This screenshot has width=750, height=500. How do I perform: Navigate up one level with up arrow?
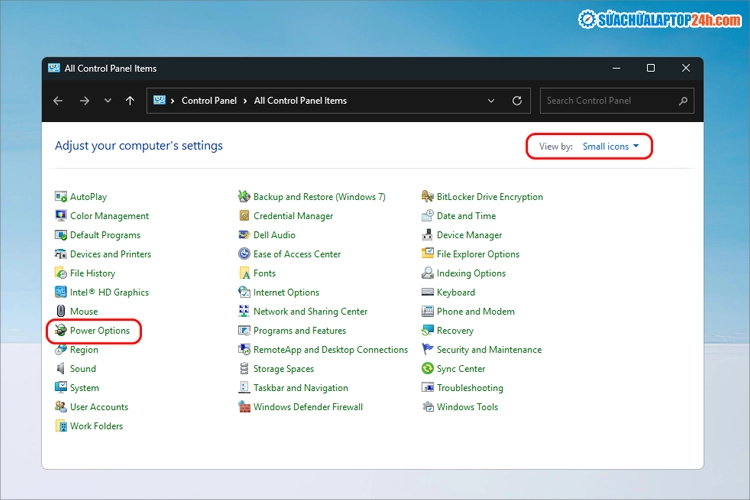point(130,101)
